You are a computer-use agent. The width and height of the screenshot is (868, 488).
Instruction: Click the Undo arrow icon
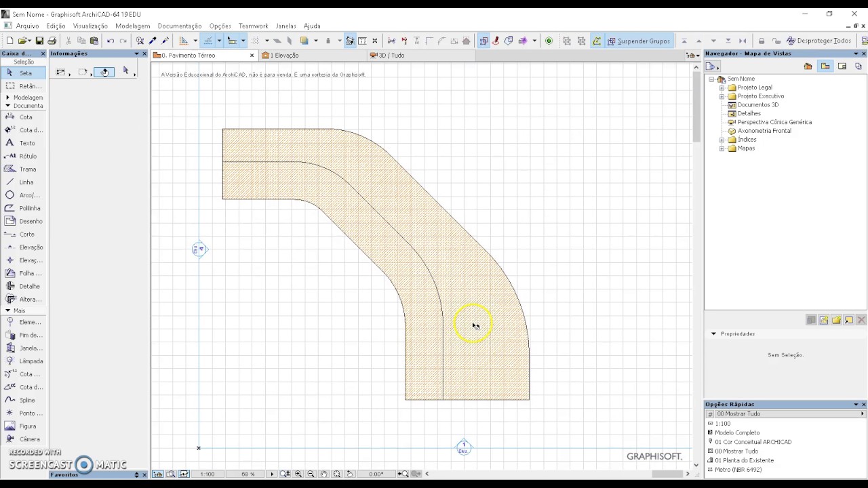point(111,41)
